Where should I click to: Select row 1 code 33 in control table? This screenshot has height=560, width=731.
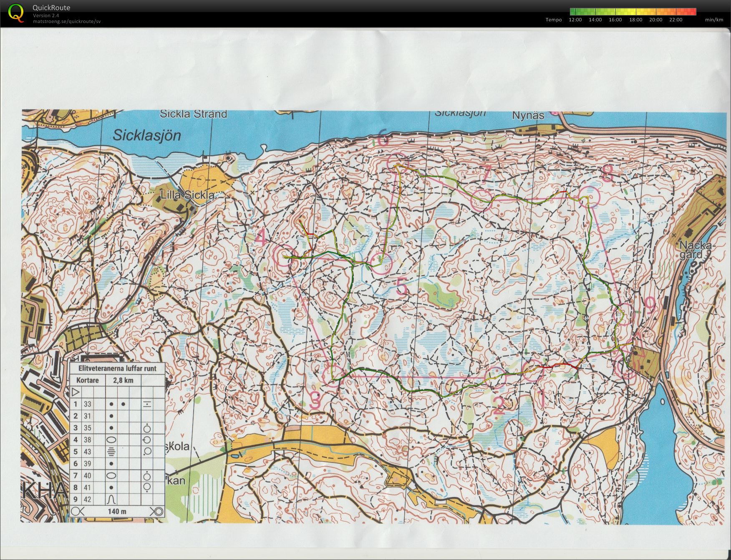(88, 404)
